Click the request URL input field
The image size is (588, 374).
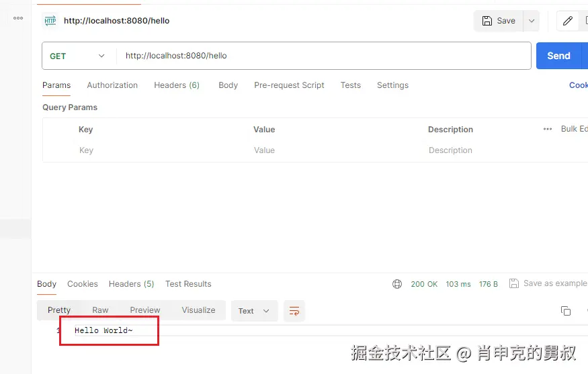coord(323,56)
